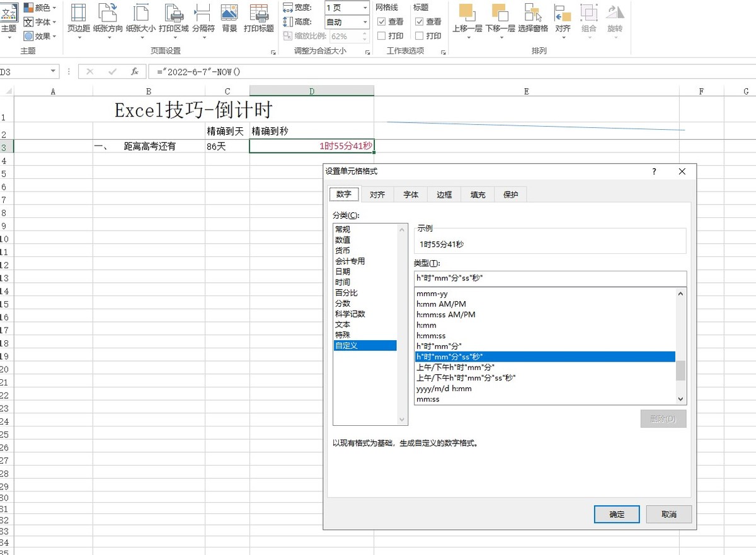Open the 工作表选项 dialog launcher

443,52
